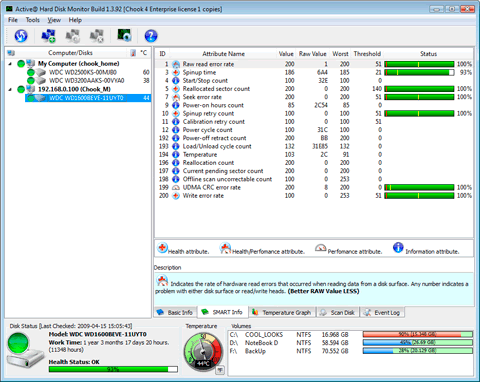Image resolution: width=480 pixels, height=382 pixels.
Task: Click the refresh disks toolbar icon
Action: [21, 36]
